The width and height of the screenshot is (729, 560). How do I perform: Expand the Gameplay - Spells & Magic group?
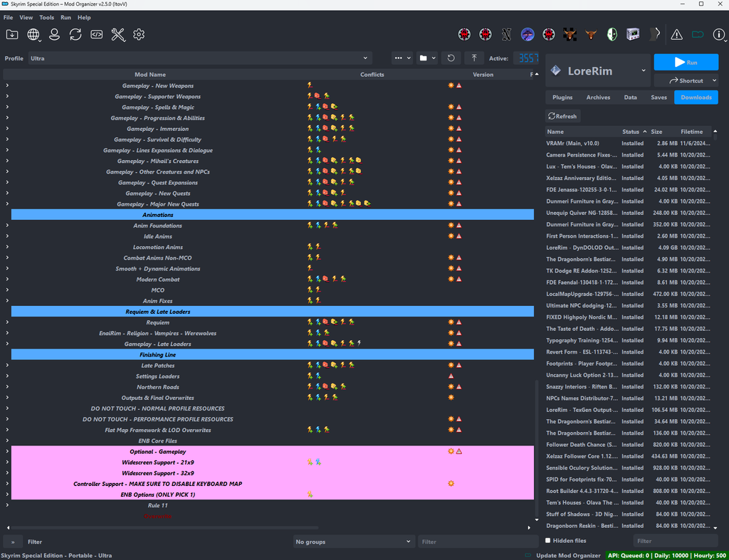(7, 107)
